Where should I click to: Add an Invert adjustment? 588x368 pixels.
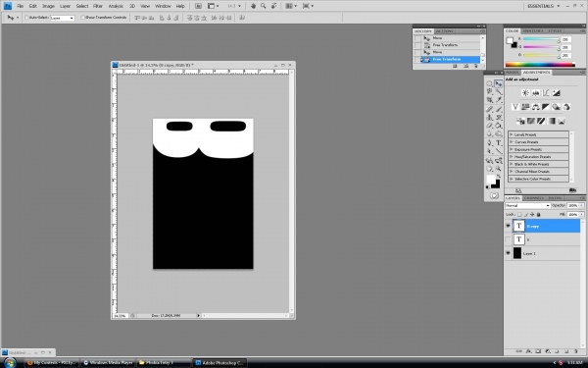click(520, 121)
